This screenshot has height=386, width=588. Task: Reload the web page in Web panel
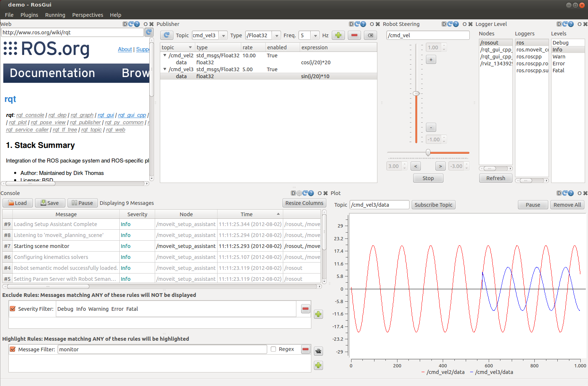149,33
